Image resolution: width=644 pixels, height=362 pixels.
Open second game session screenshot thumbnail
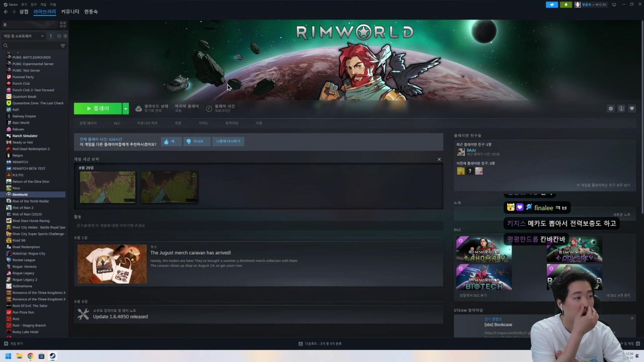pos(169,187)
